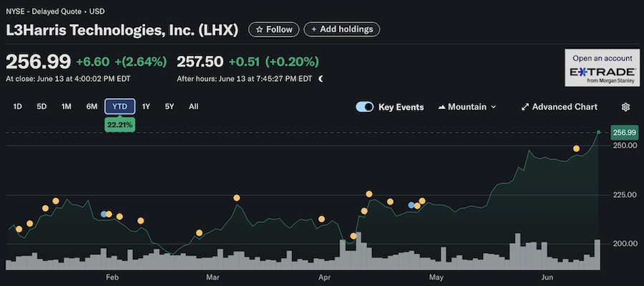Select the 1Y time range

tap(146, 107)
